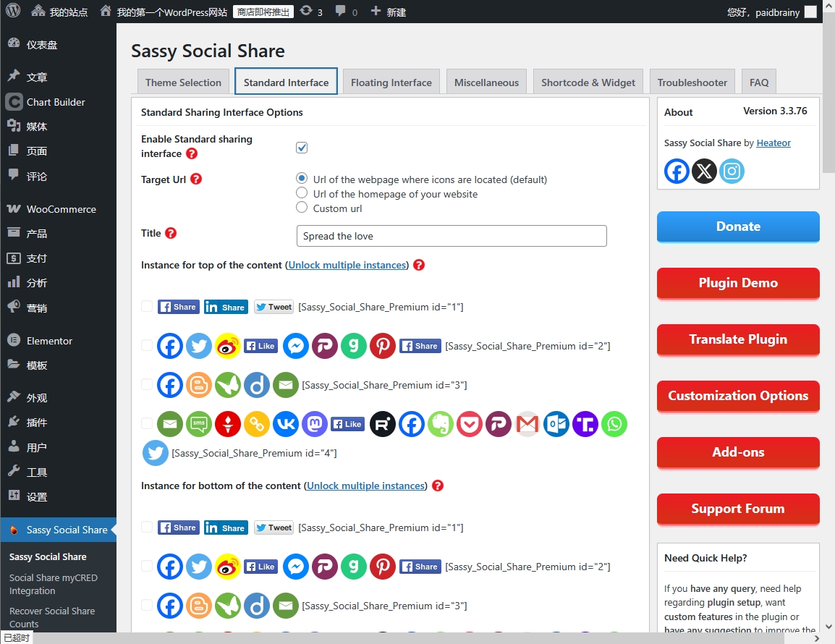Screen dimensions: 835x644
Task: Check top instance Premium id="3" checkbox
Action: tap(147, 384)
